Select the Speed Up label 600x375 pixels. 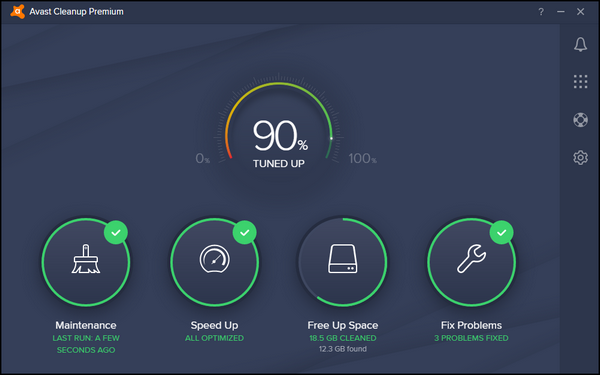point(214,326)
